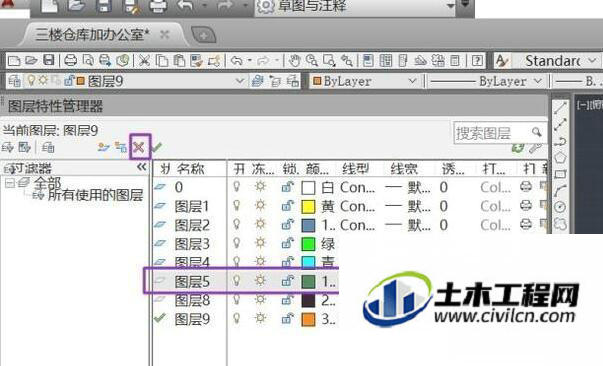Image resolution: width=603 pixels, height=366 pixels.
Task: Open Layer Properties Manager from layer toolbar
Action: point(15,81)
